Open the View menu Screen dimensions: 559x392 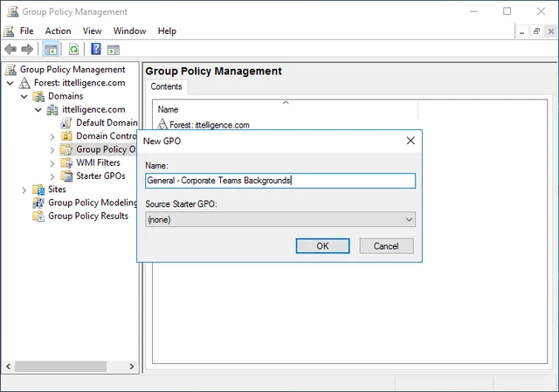(x=93, y=31)
